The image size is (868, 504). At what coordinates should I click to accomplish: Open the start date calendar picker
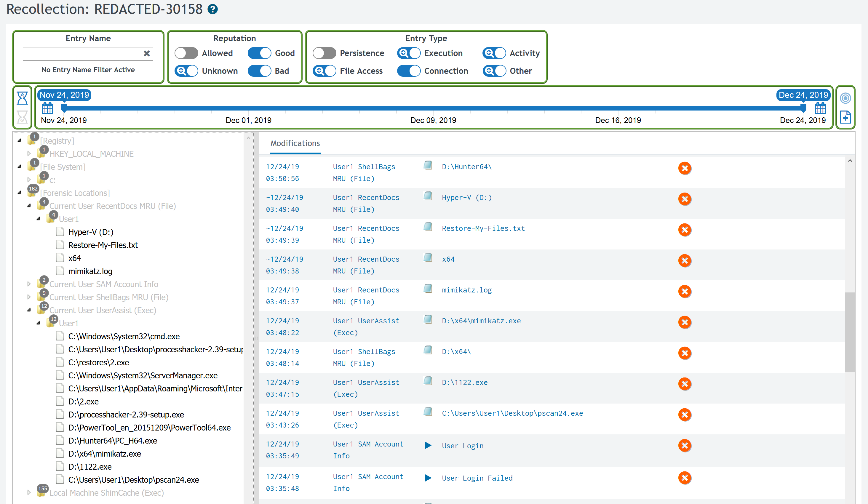pos(47,108)
